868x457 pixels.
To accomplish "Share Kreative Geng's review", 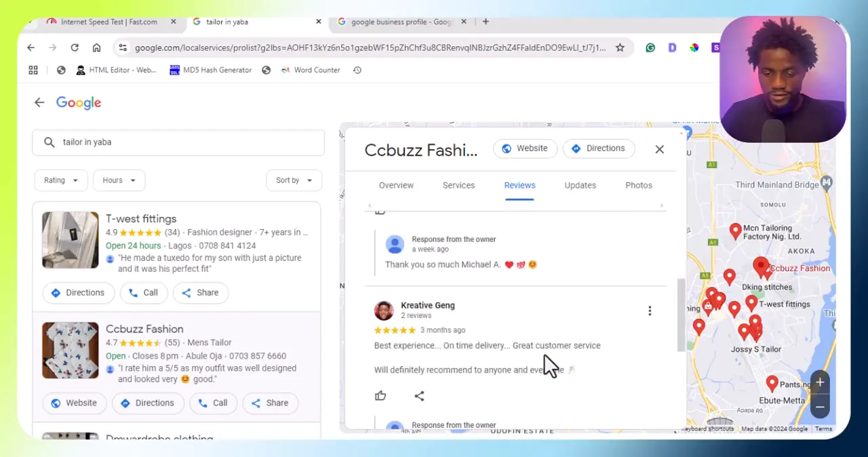I will 419,396.
